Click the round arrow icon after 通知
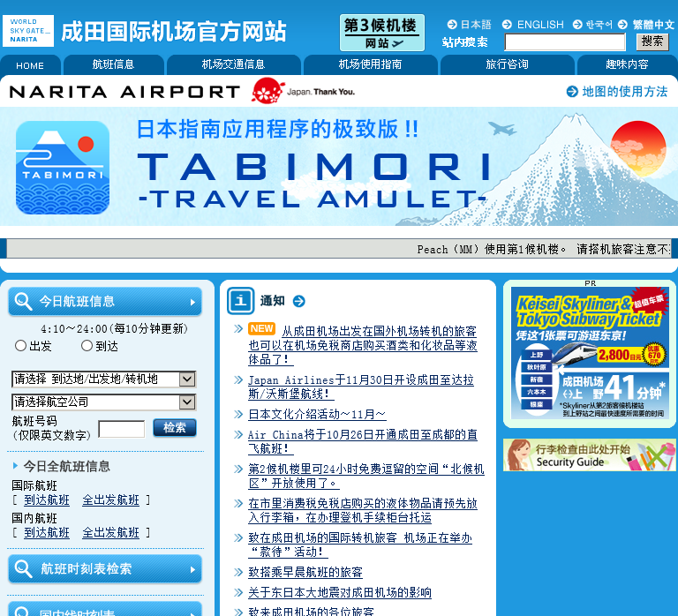This screenshot has width=678, height=616. tap(298, 301)
